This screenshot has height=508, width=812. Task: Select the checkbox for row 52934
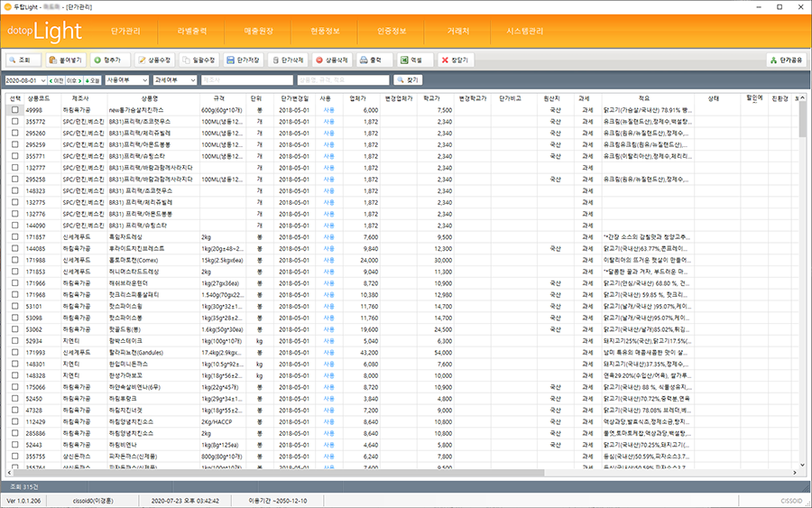(14, 341)
